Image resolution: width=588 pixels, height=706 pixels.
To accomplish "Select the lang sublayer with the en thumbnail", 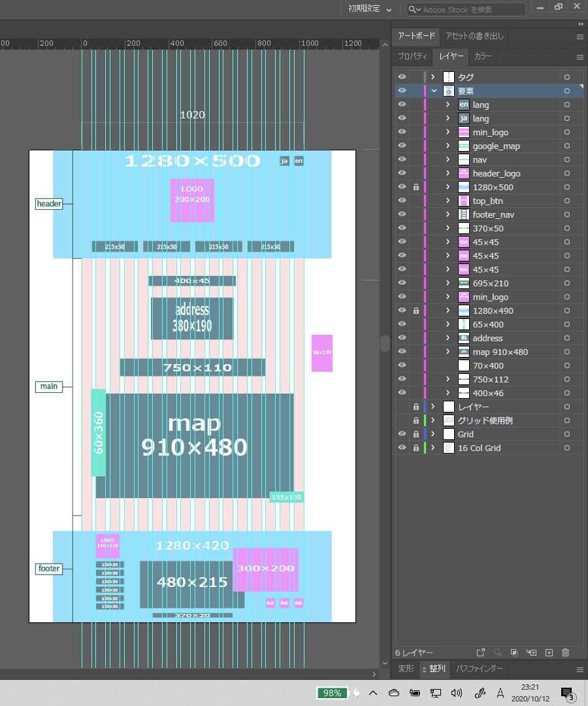I will coord(489,105).
